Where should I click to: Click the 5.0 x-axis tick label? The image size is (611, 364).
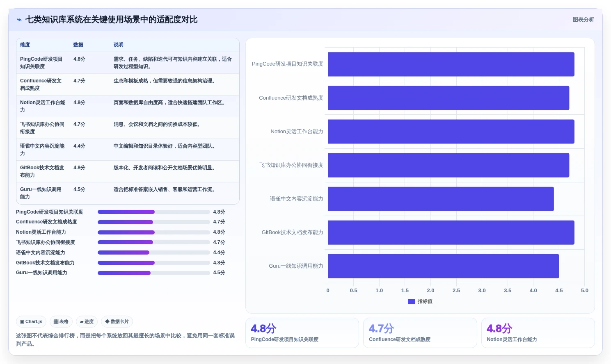pyautogui.click(x=584, y=291)
